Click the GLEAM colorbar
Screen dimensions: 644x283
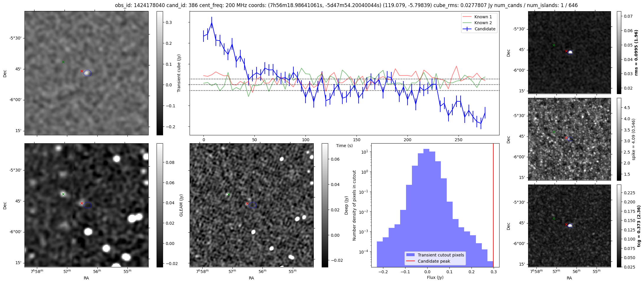click(x=160, y=205)
